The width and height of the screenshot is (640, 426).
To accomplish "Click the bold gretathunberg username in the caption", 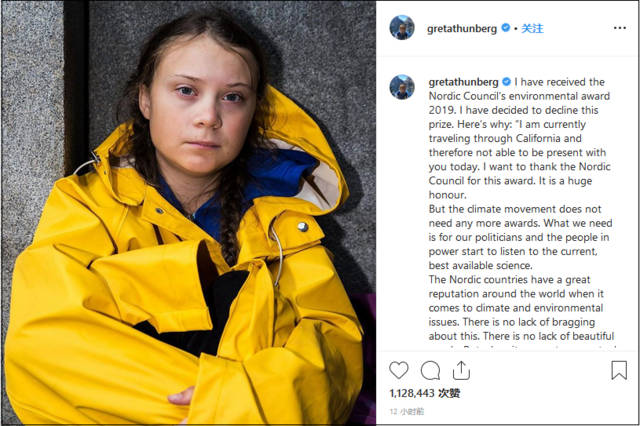I will coord(463,82).
